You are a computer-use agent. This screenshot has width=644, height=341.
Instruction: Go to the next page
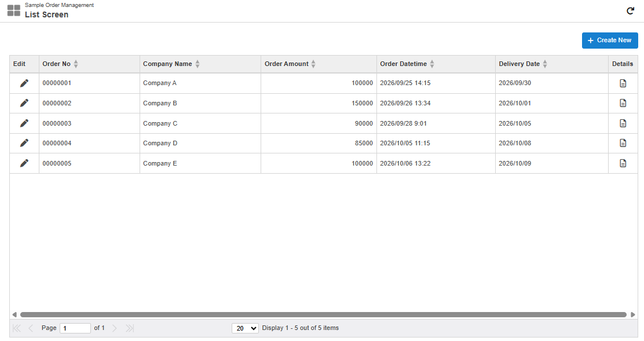(115, 328)
